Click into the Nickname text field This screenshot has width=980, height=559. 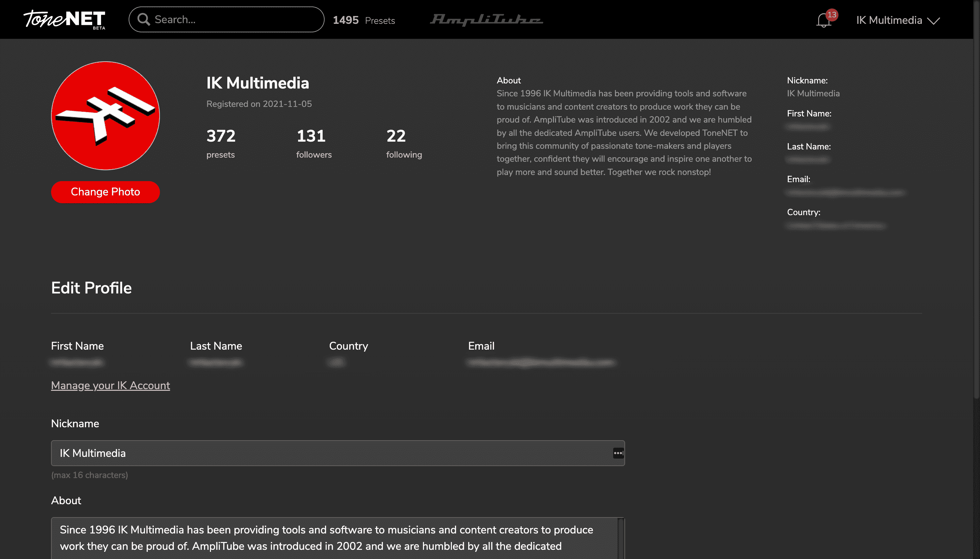330,453
